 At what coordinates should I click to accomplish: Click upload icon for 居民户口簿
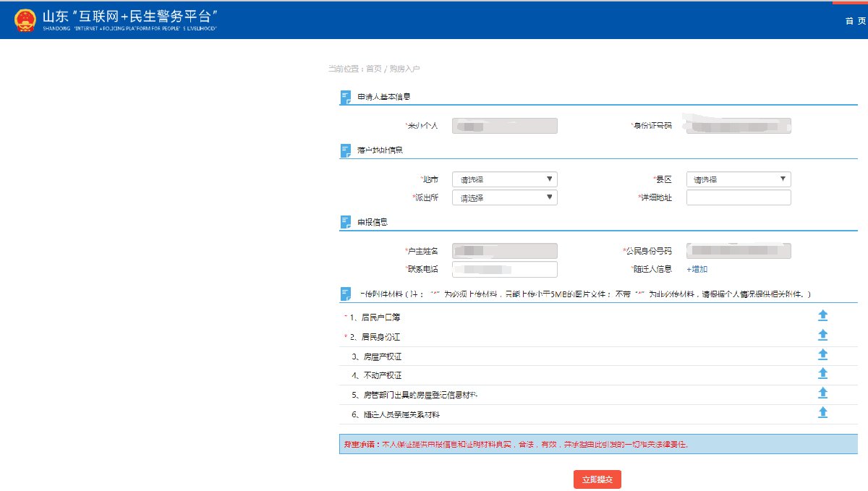(x=822, y=315)
